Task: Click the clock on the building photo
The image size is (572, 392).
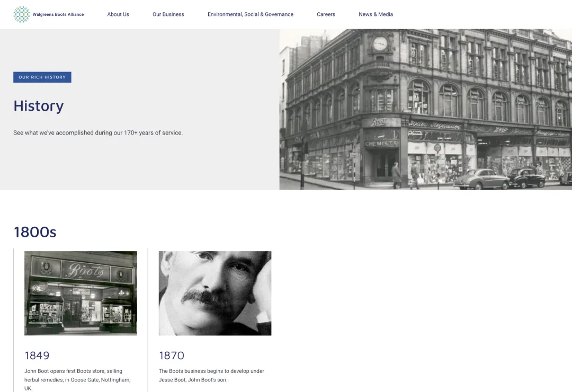Action: [x=380, y=43]
